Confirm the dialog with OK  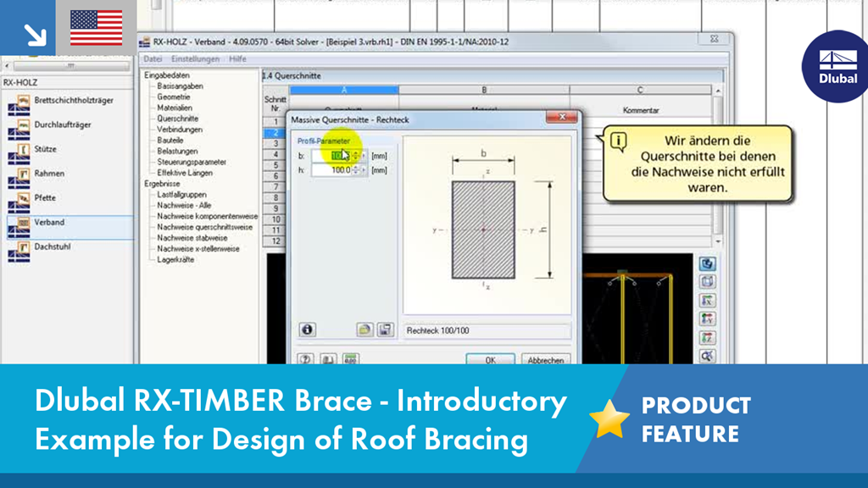[490, 359]
